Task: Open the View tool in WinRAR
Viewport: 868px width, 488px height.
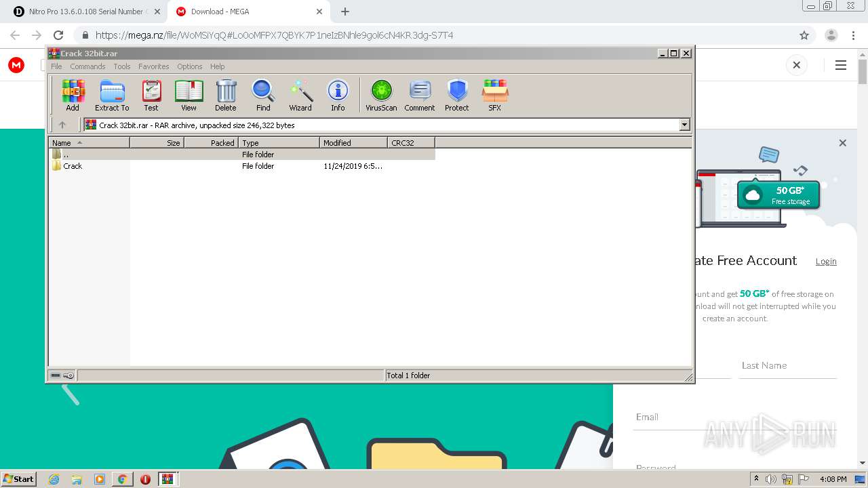Action: coord(189,95)
